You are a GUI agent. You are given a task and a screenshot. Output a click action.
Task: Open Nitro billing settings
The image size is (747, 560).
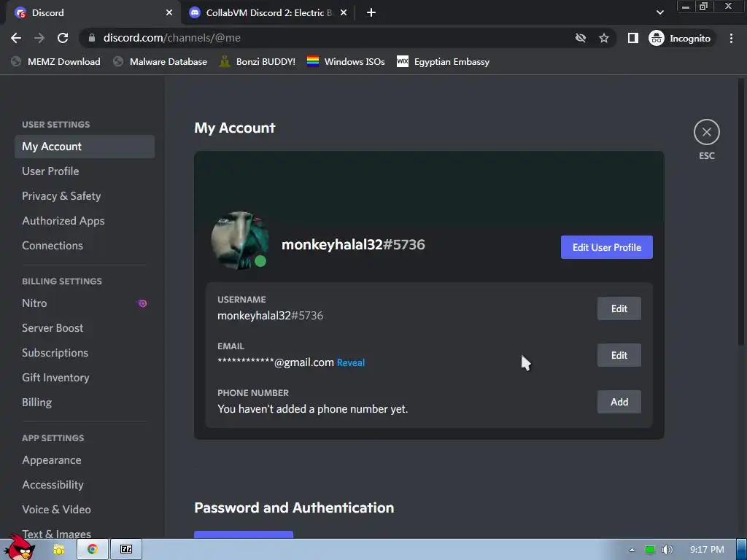tap(85, 303)
